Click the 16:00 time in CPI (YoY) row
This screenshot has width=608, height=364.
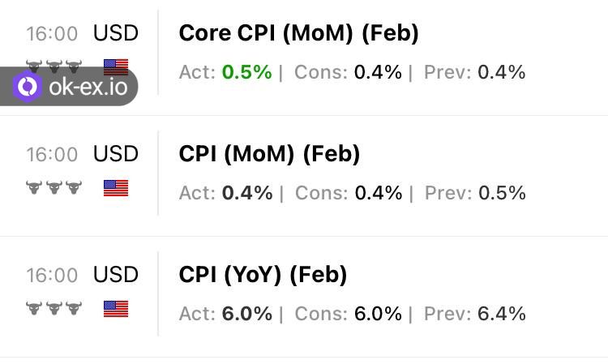pyautogui.click(x=52, y=276)
